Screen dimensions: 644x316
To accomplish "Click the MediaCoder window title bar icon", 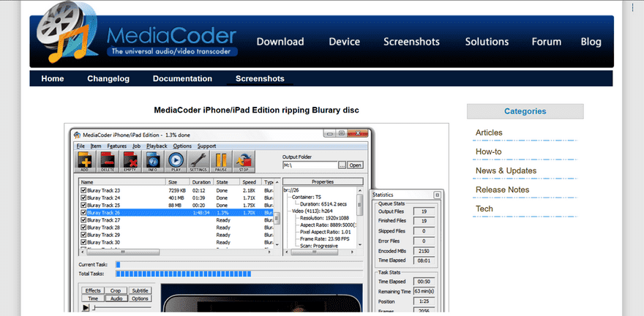I will 78,135.
